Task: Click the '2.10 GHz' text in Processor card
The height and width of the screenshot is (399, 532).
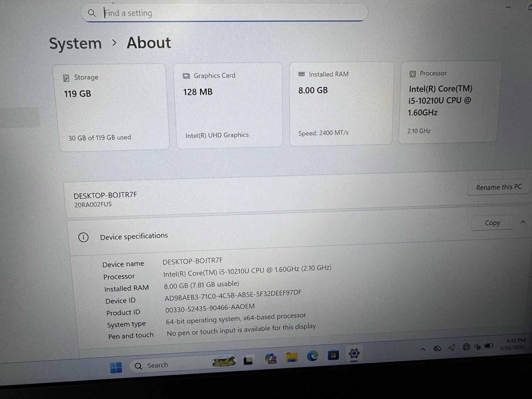Action: pos(419,131)
